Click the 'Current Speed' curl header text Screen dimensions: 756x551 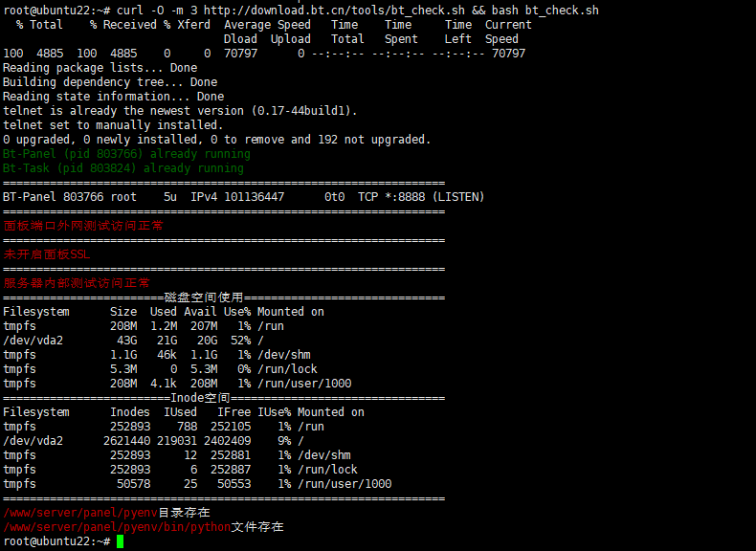(508, 32)
